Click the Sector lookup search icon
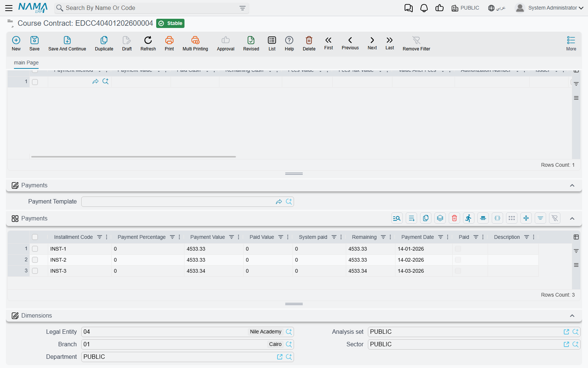This screenshot has height=368, width=588. (576, 344)
